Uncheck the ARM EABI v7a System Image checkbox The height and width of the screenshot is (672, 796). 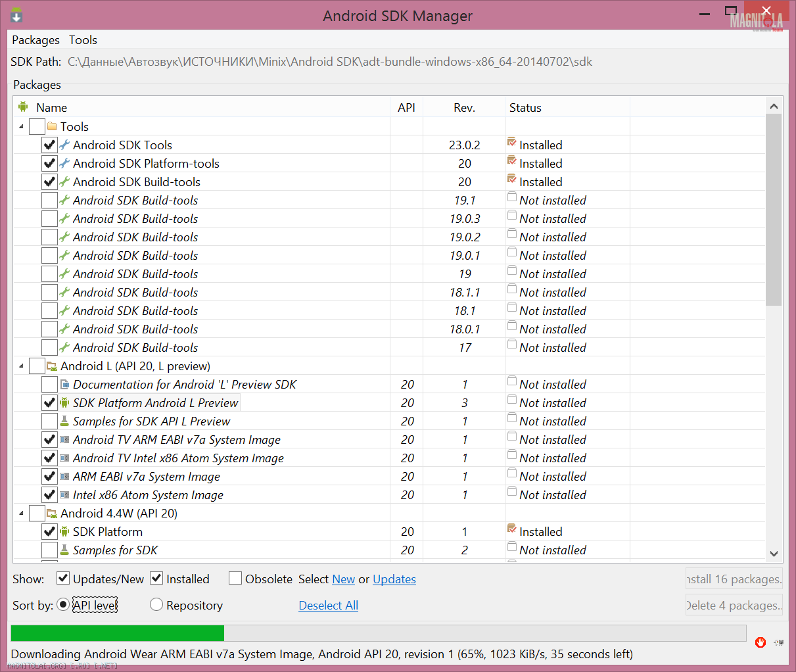49,476
